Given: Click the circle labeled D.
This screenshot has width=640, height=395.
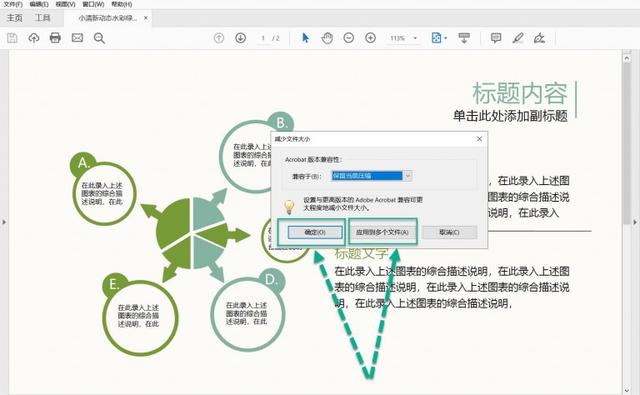Looking at the screenshot, I should tap(248, 314).
